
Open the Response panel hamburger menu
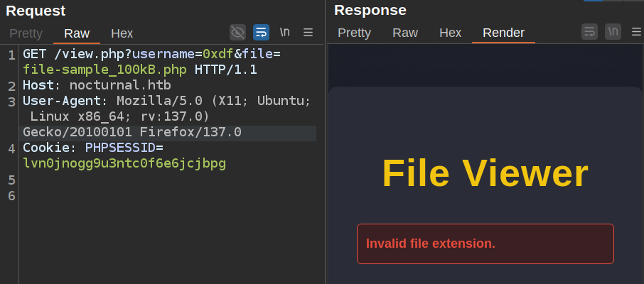pos(635,32)
